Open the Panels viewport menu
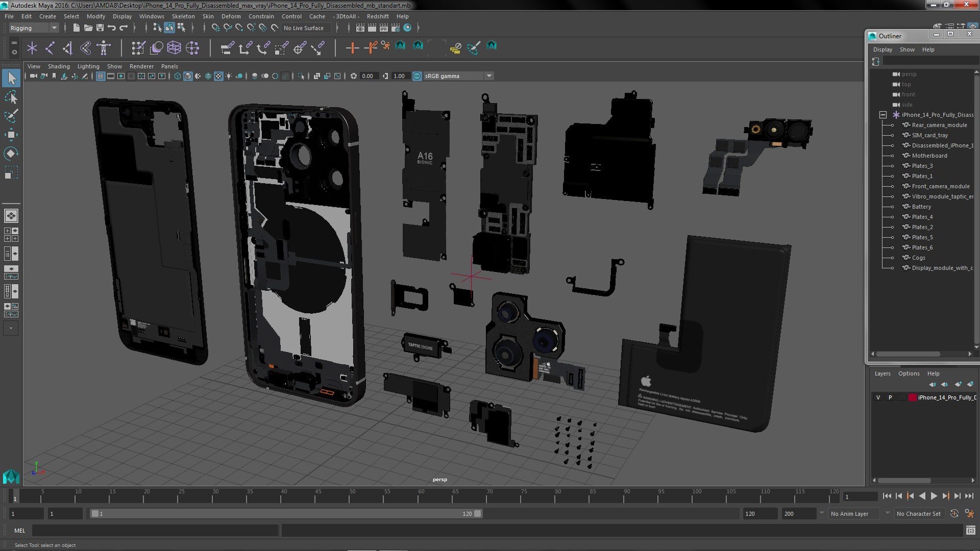 (x=169, y=66)
